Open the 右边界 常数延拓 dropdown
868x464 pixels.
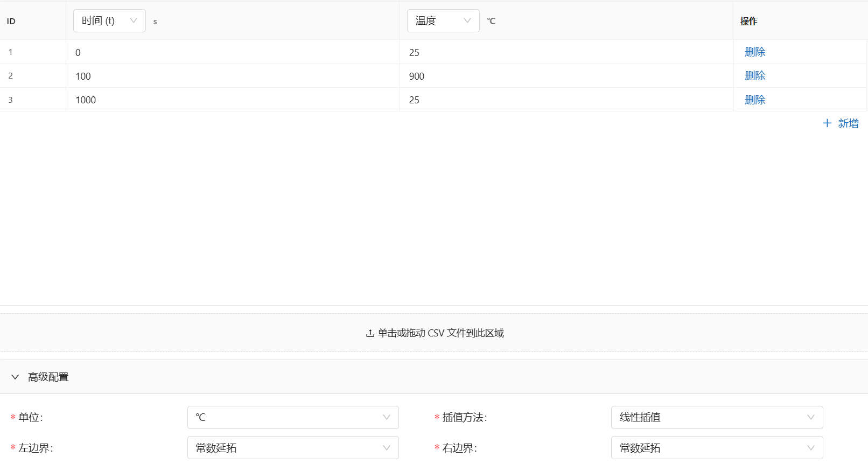[717, 448]
